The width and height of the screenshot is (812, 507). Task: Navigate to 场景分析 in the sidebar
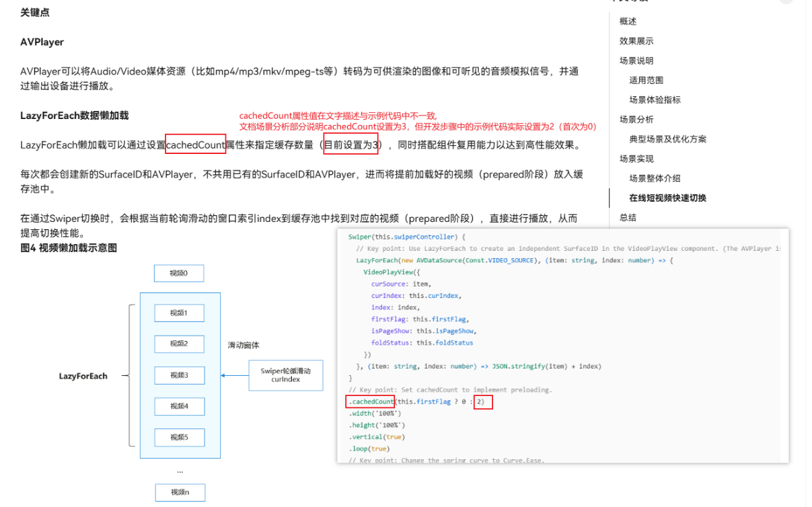click(636, 119)
